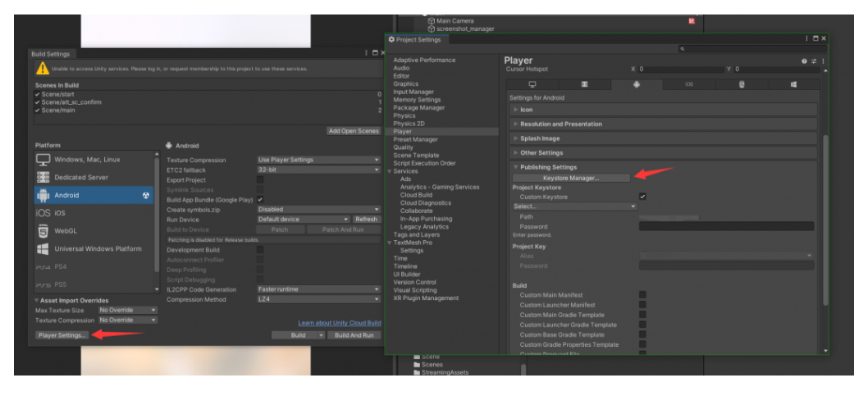This screenshot has width=864, height=393.
Task: Click the gear icon on the Project Settings tab
Action: [392, 40]
